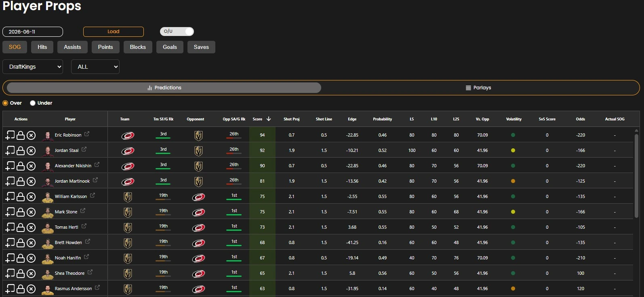Open William Karlsson's external link icon
The height and width of the screenshot is (297, 644).
pyautogui.click(x=93, y=195)
